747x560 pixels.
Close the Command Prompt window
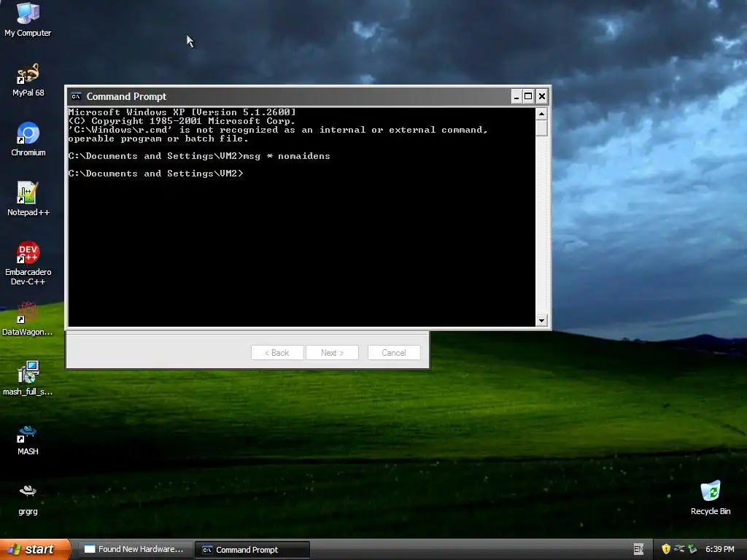[x=542, y=97]
